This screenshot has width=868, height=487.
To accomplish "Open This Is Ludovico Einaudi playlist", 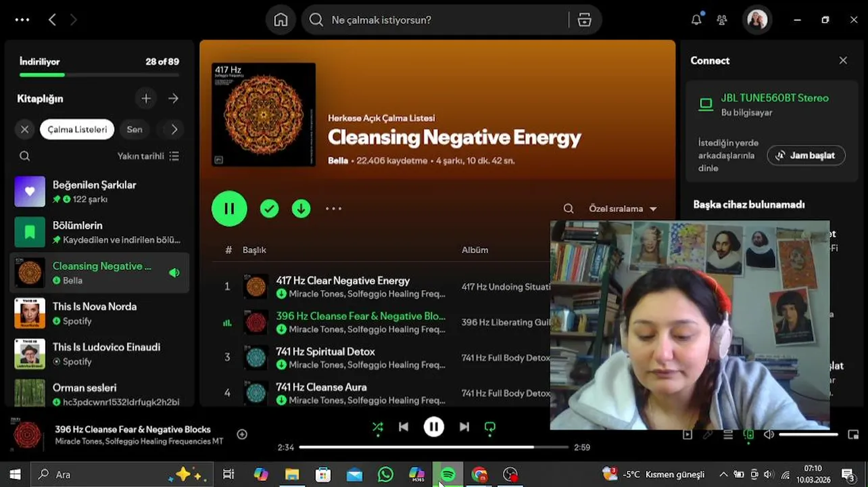I will [99, 354].
